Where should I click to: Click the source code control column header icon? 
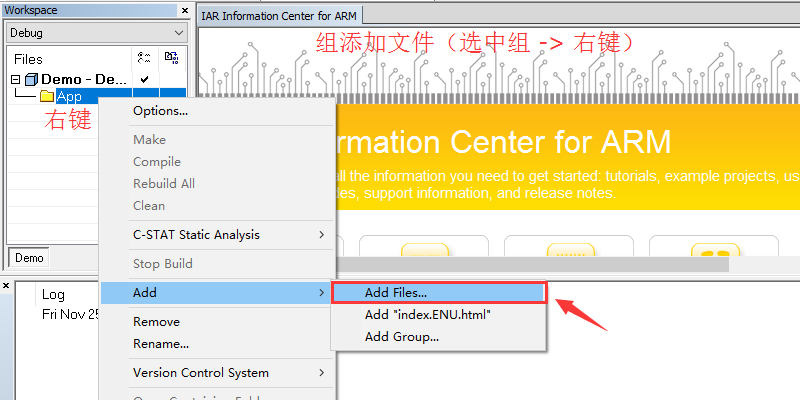click(171, 58)
